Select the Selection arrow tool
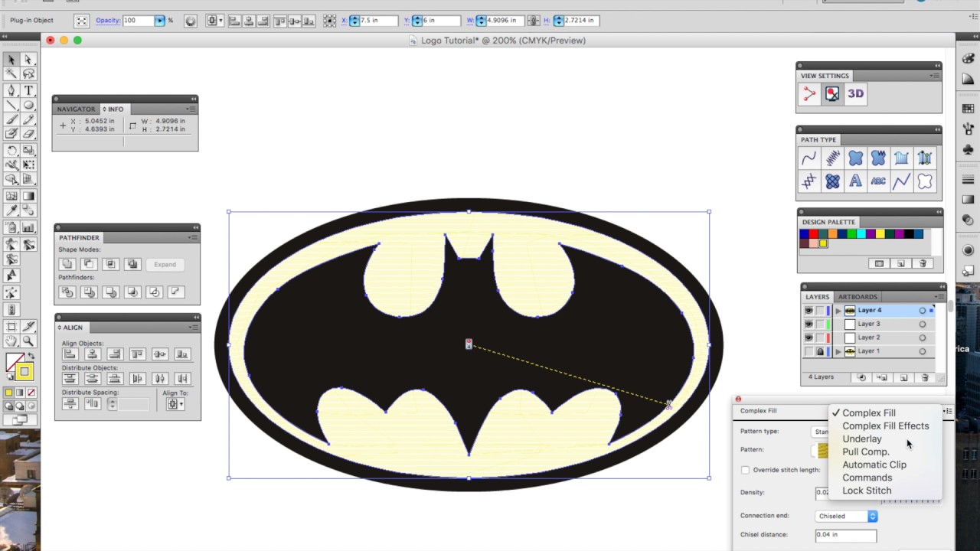This screenshot has width=980, height=551. point(11,60)
